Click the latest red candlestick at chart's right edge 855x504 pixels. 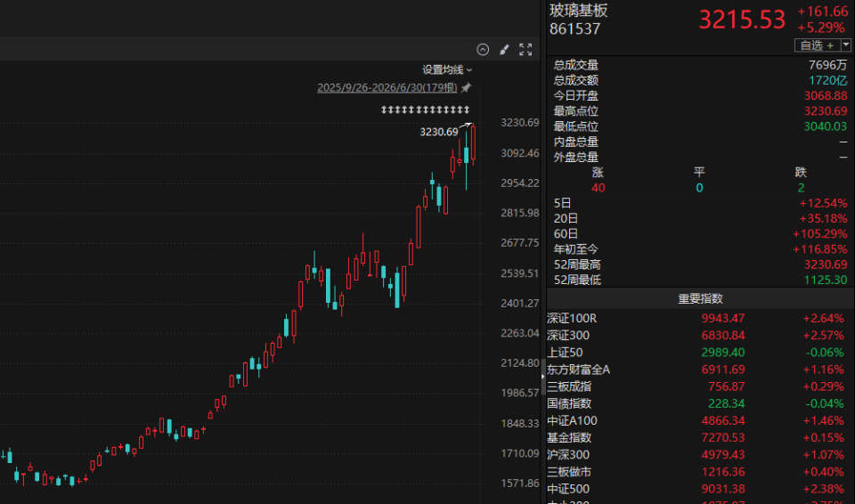[473, 142]
